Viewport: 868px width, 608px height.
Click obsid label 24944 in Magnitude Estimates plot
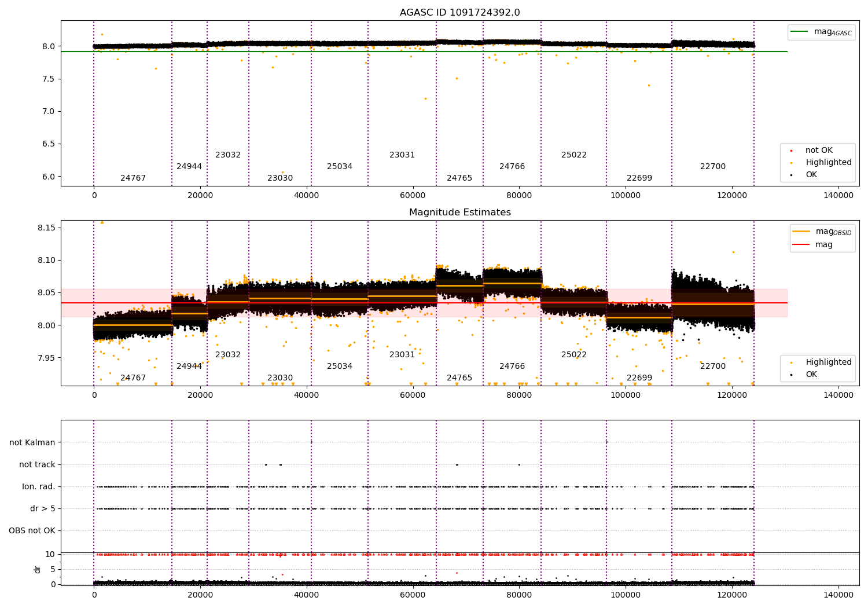[x=189, y=367]
